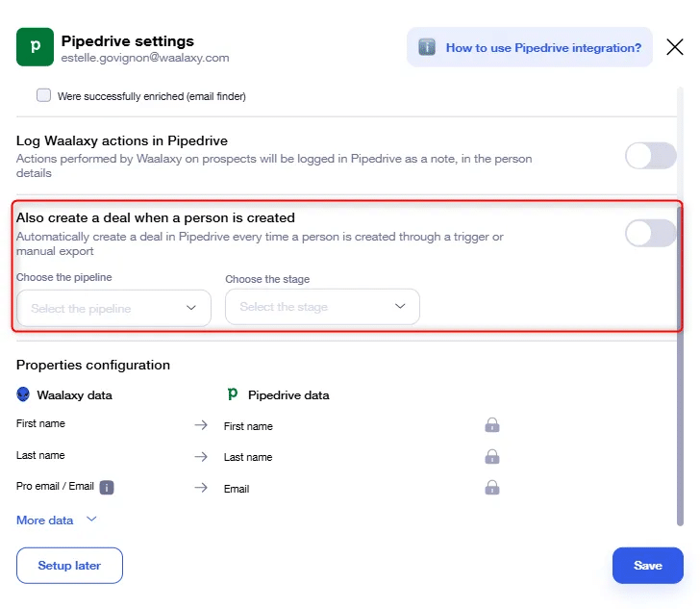Click the lock icon for First name
The width and height of the screenshot is (700, 609).
492,425
